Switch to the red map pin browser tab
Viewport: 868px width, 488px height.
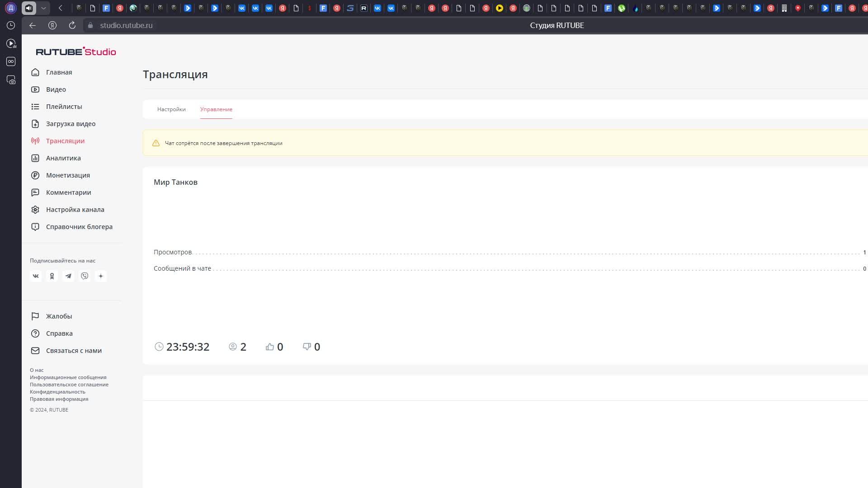(798, 8)
